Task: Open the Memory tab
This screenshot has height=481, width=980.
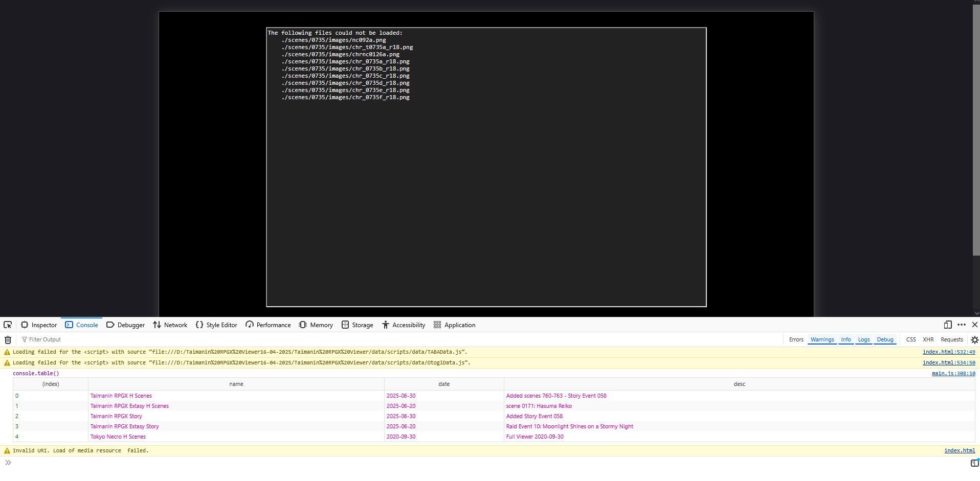Action: [x=316, y=325]
